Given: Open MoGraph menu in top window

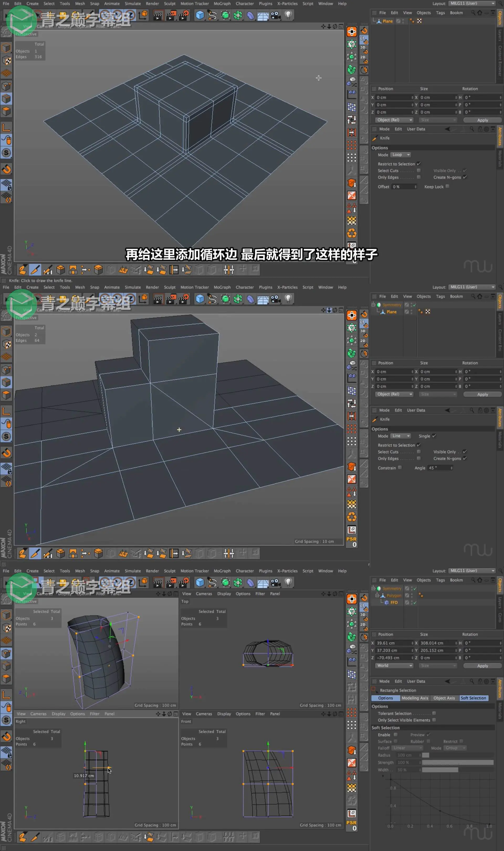Looking at the screenshot, I should tap(222, 4).
